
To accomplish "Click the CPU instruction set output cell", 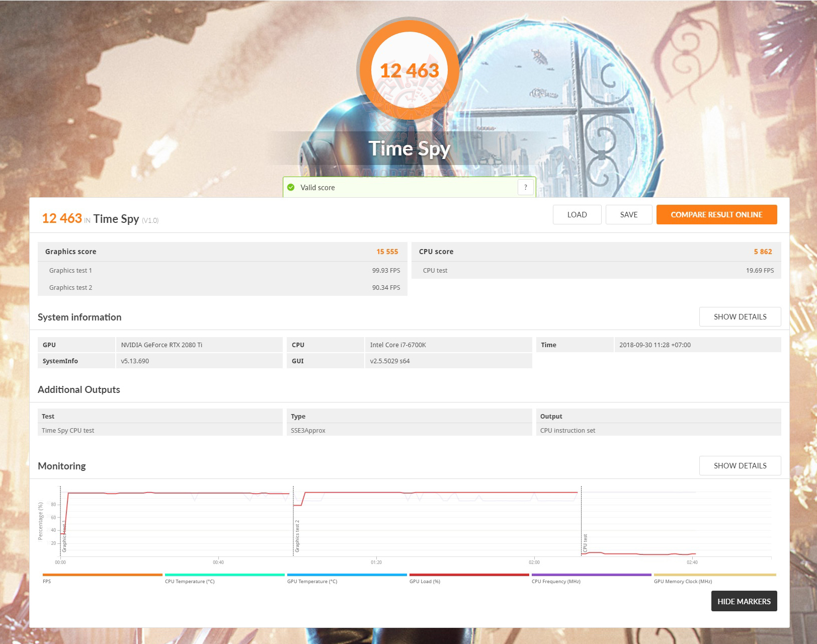I will click(659, 430).
